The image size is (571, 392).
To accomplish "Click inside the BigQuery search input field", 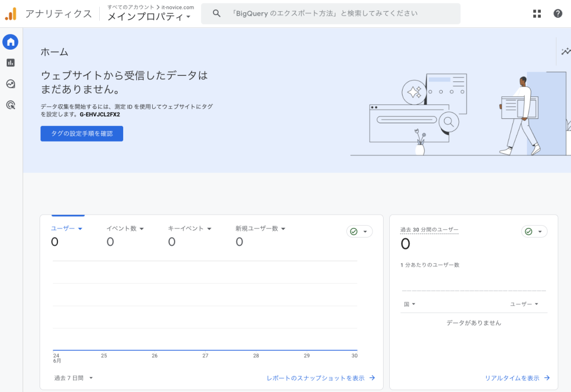I will tap(335, 13).
